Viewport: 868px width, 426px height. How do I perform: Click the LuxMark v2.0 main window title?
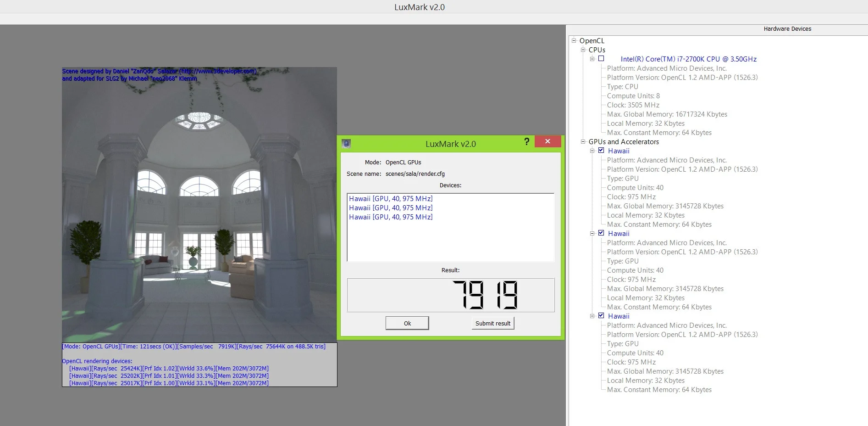point(420,7)
